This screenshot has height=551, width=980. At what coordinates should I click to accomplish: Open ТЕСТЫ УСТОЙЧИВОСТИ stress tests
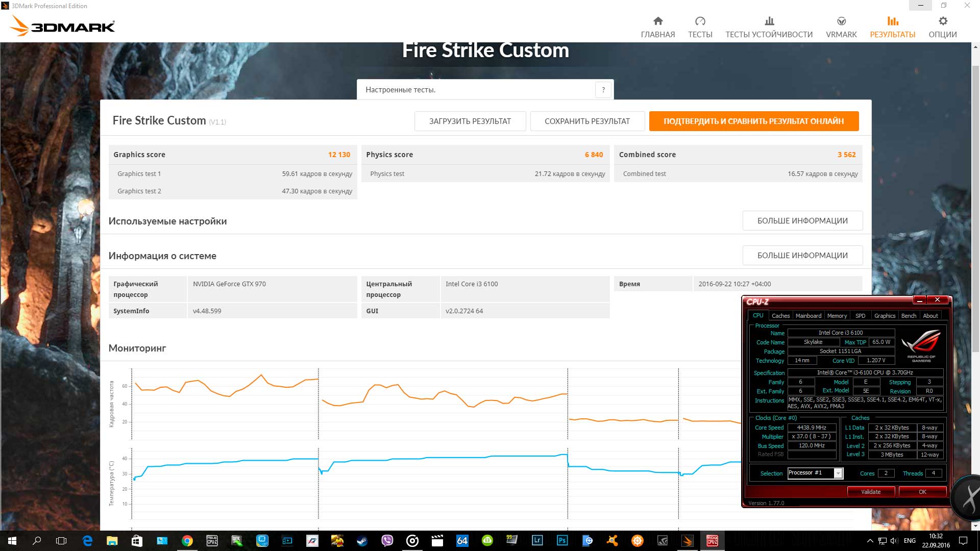tap(769, 27)
